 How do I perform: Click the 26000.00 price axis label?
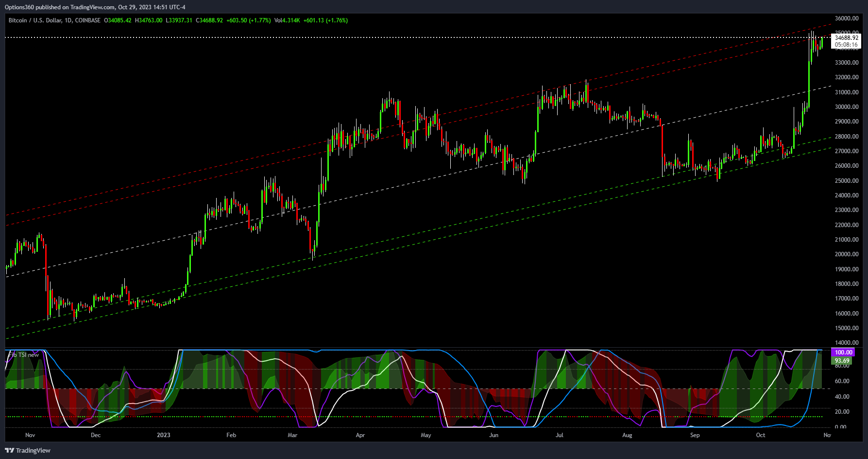click(x=847, y=166)
